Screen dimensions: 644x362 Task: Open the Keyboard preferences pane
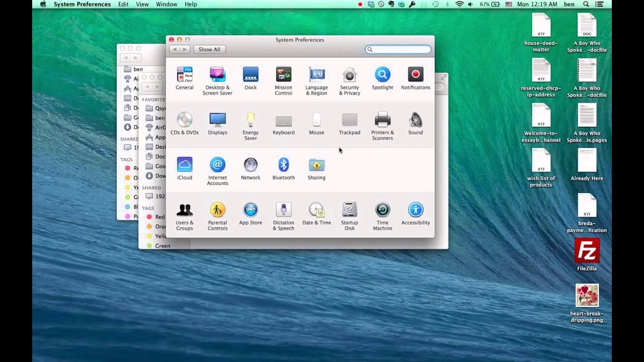[x=283, y=124]
